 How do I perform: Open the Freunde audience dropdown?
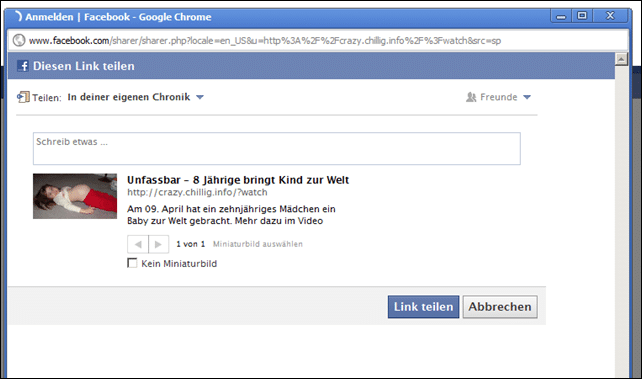click(505, 97)
